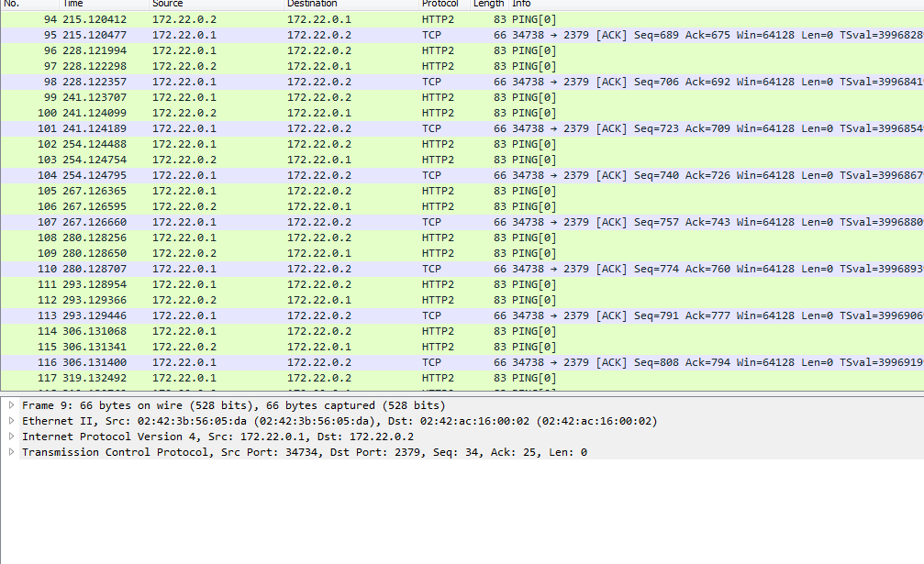This screenshot has width=924, height=564.
Task: Sort packets by the Time column header
Action: 104,4
